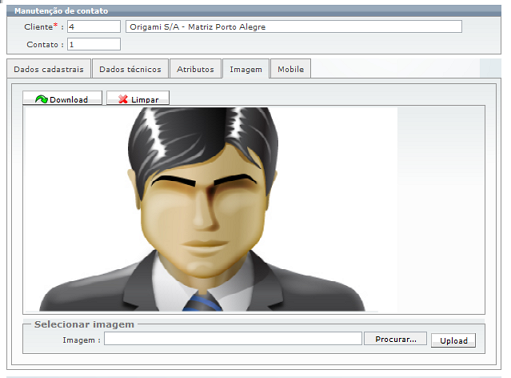Click the Imagem file path field

click(x=233, y=339)
